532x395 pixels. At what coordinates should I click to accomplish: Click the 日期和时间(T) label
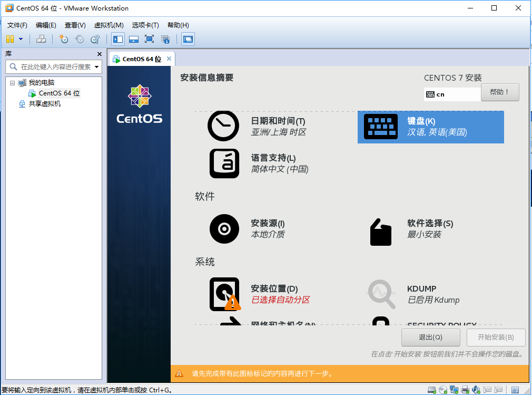(x=278, y=121)
